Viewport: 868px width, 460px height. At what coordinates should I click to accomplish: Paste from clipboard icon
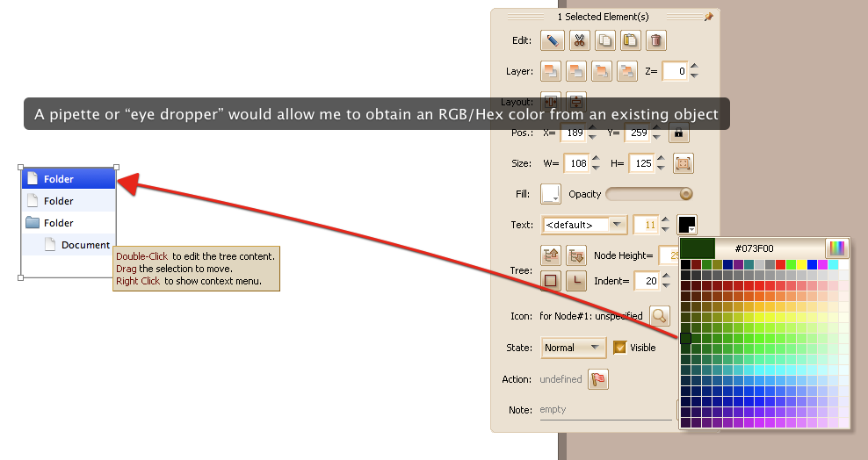point(630,40)
